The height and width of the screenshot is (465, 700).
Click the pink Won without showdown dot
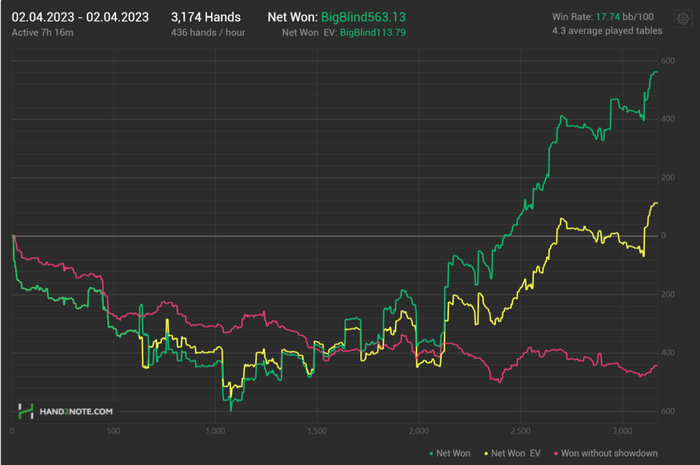coord(556,453)
